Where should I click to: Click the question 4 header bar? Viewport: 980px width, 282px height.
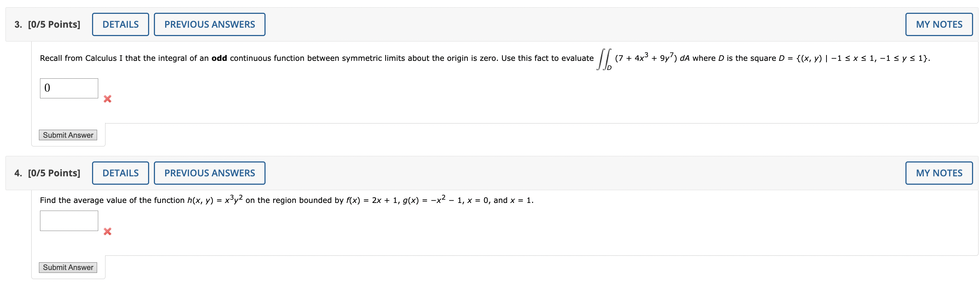click(x=533, y=173)
